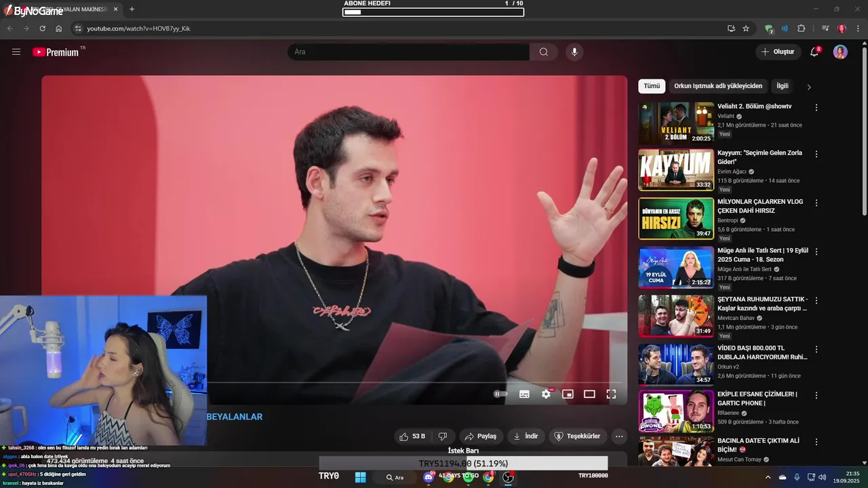Send a Teşekkürler super thanks
868x488 pixels.
click(x=578, y=436)
